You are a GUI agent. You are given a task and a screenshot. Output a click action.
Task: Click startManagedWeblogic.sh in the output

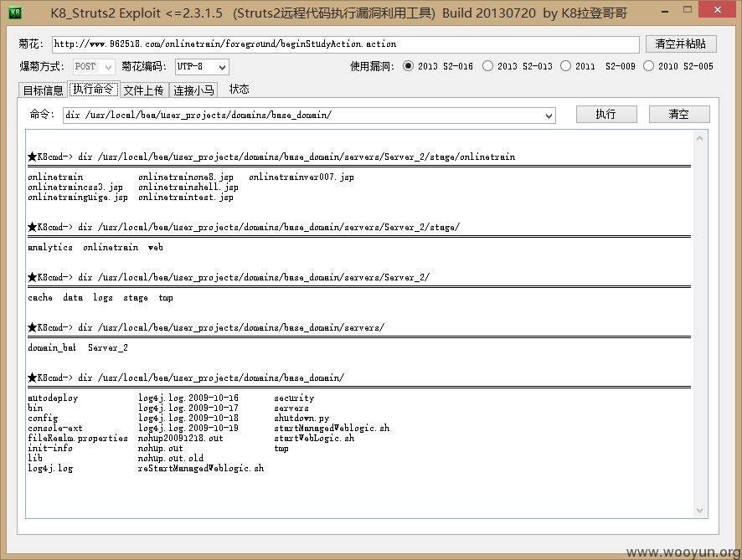click(x=332, y=429)
